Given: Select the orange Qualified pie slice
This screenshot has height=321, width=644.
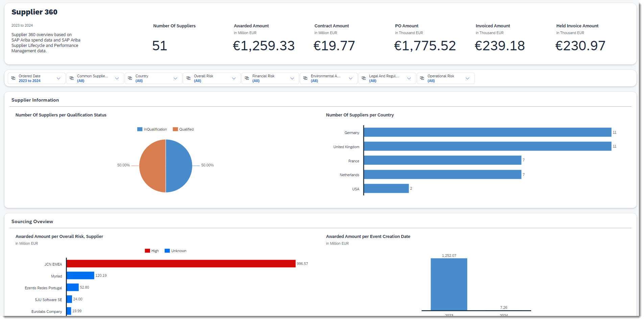Looking at the screenshot, I should (x=152, y=166).
